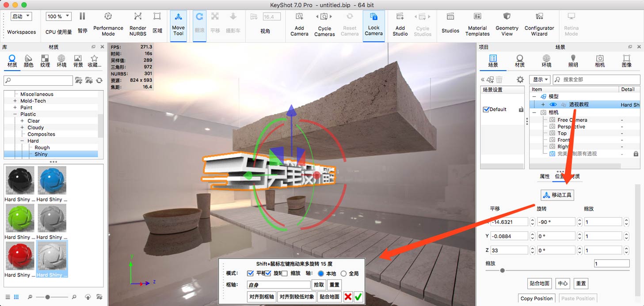Pause rendering with the 暂停 button

pos(82,23)
